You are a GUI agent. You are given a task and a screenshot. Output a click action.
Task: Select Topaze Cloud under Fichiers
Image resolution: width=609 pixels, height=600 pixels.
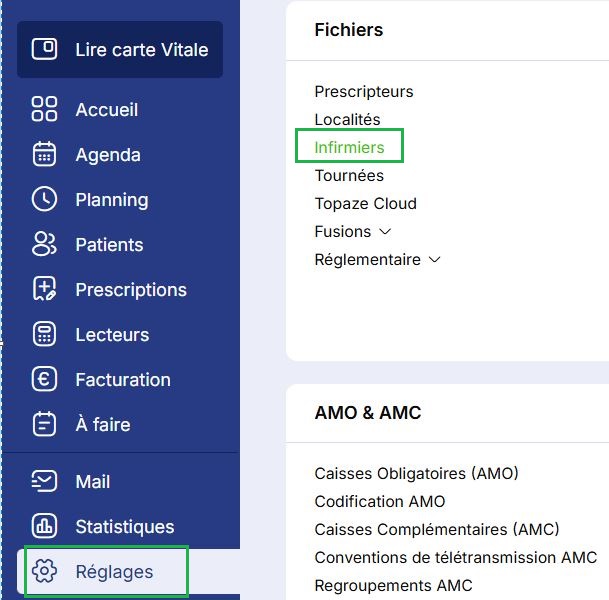pos(365,203)
